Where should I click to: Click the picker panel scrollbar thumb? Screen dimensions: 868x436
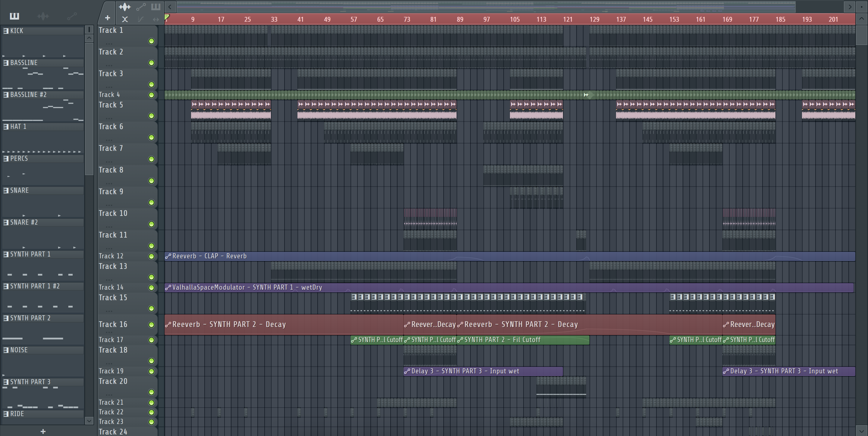pyautogui.click(x=89, y=109)
